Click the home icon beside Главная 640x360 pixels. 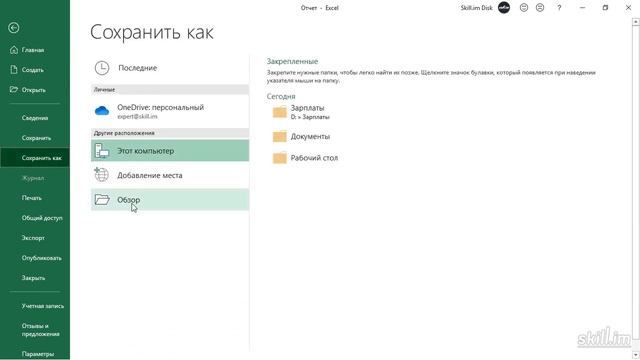click(14, 50)
